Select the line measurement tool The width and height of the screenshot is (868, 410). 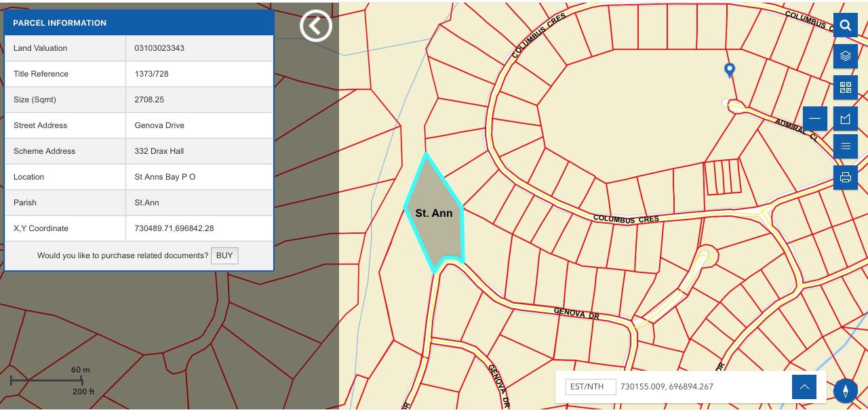814,119
